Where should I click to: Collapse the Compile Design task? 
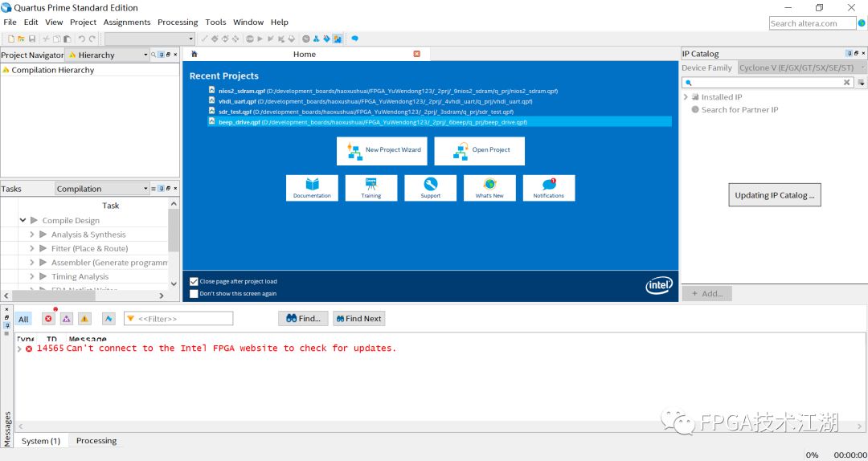[x=23, y=220]
